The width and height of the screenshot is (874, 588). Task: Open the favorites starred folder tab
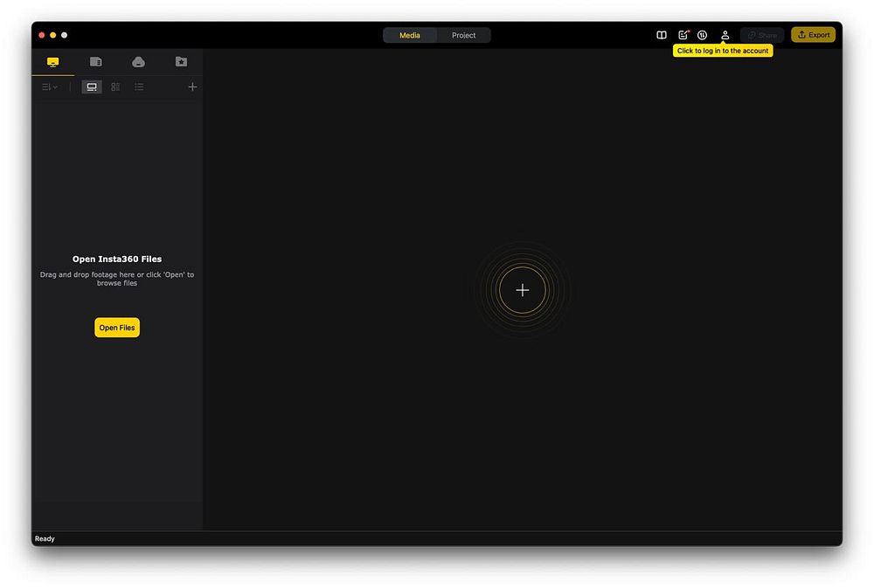[x=181, y=61]
